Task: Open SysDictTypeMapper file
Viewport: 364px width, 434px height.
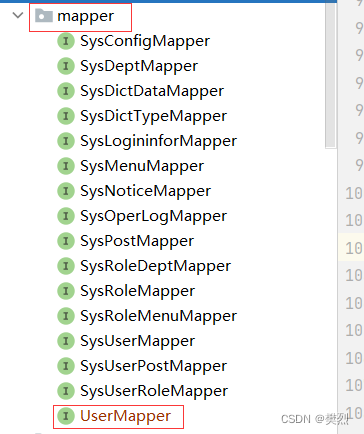Action: pyautogui.click(x=153, y=117)
